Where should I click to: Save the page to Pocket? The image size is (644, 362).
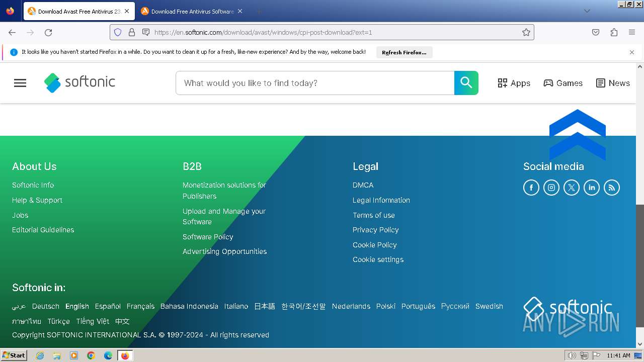tap(596, 32)
